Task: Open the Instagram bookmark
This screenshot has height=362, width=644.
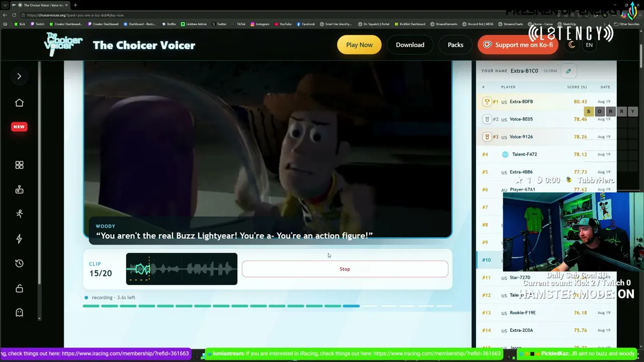Action: [260, 24]
